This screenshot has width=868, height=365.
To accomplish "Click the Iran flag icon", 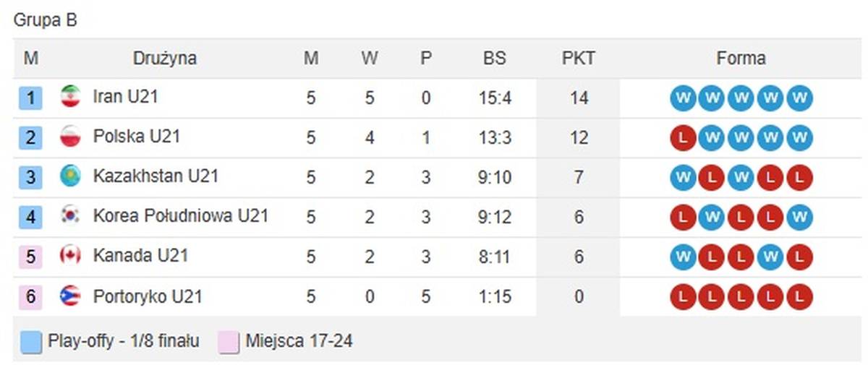I will (x=70, y=97).
